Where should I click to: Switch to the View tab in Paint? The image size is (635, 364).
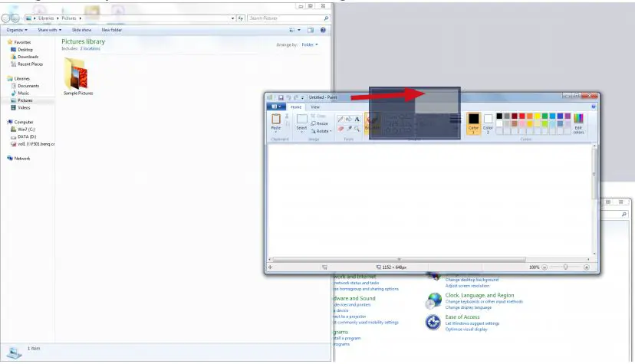click(x=314, y=107)
